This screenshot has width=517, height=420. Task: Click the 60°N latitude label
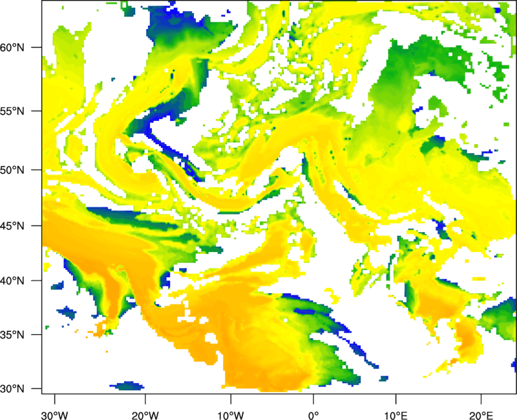click(12, 47)
